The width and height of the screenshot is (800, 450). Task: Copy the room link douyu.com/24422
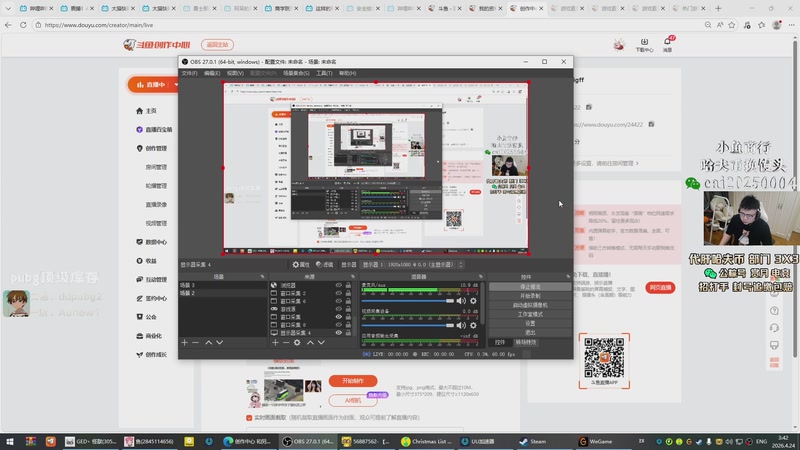pos(652,124)
